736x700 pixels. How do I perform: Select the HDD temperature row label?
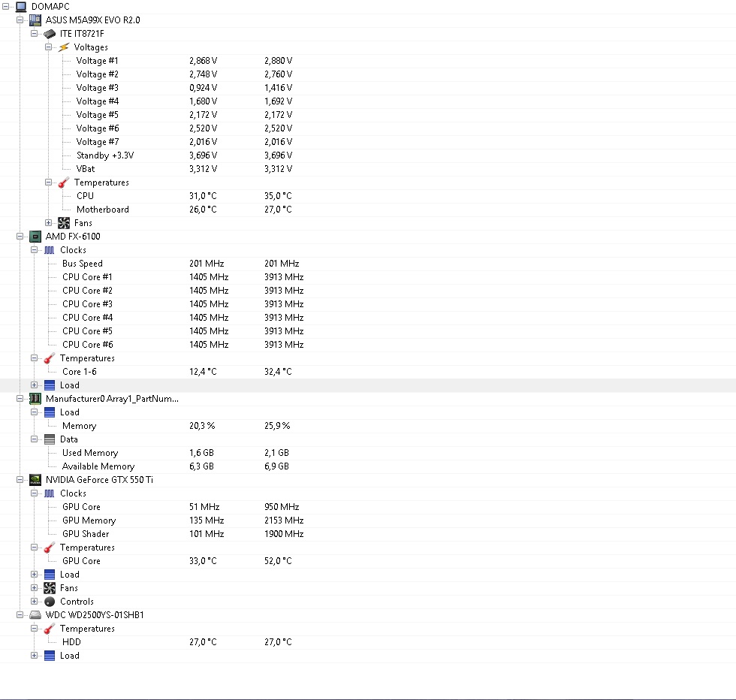71,642
